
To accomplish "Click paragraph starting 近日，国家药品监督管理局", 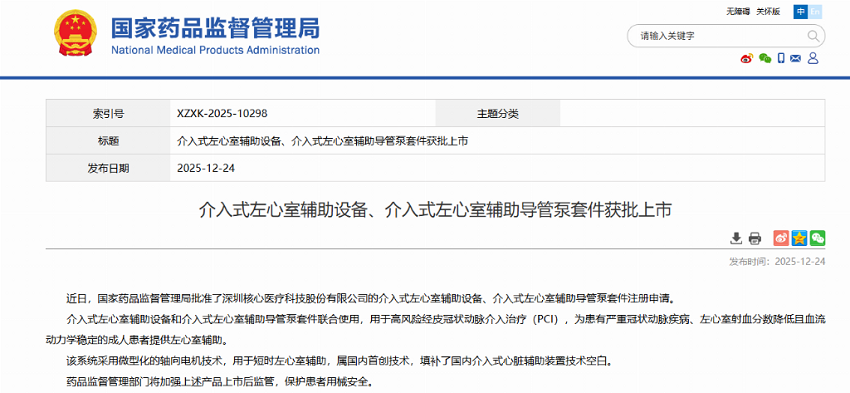I will [x=371, y=298].
